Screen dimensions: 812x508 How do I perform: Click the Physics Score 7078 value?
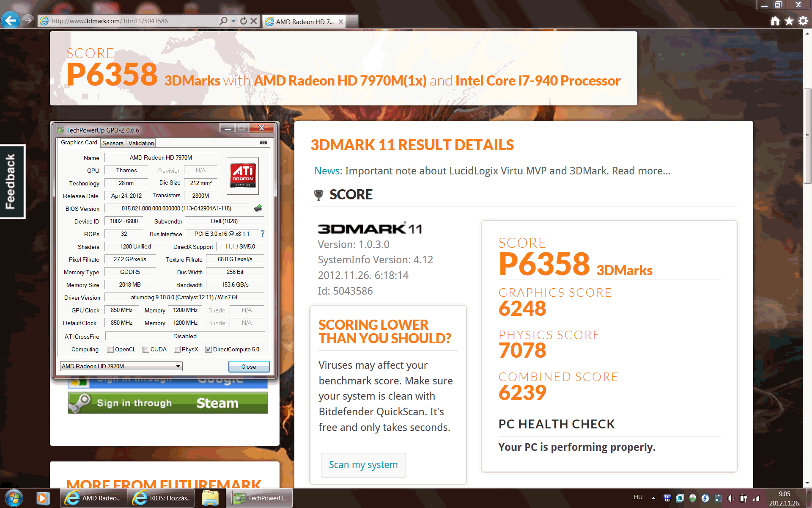pos(522,351)
